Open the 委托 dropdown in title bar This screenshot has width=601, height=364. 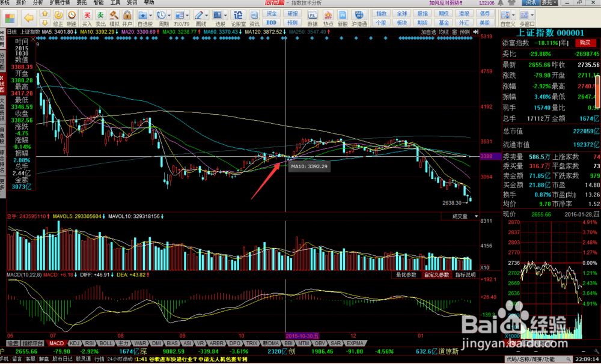click(549, 2)
